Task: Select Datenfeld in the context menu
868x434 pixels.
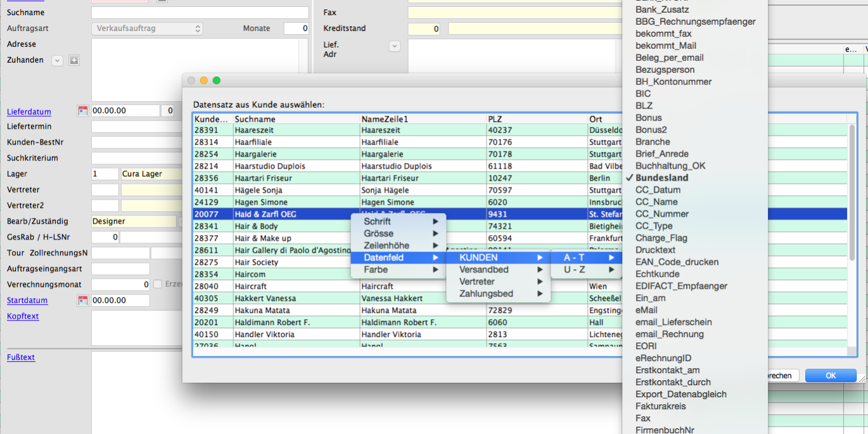Action: pyautogui.click(x=399, y=257)
